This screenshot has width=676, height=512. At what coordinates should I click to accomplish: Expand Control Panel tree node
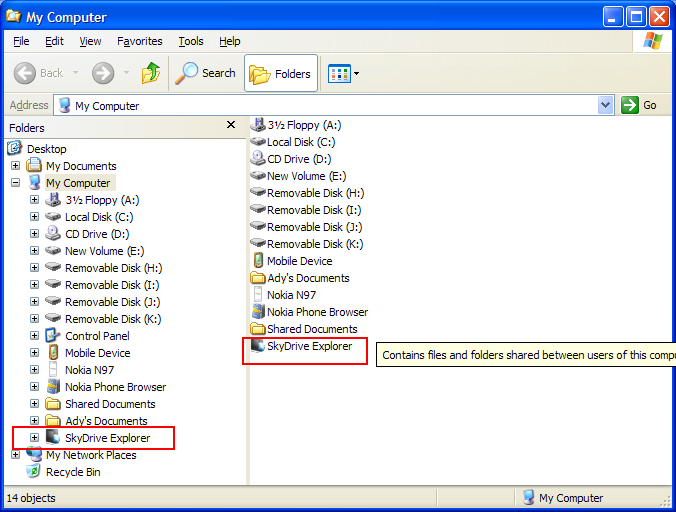(34, 335)
